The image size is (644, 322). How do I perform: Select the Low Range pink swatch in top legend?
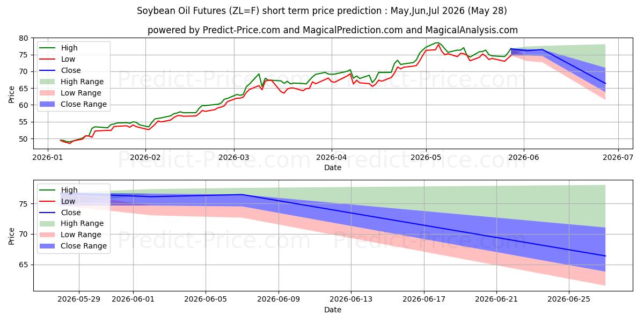[x=48, y=93]
